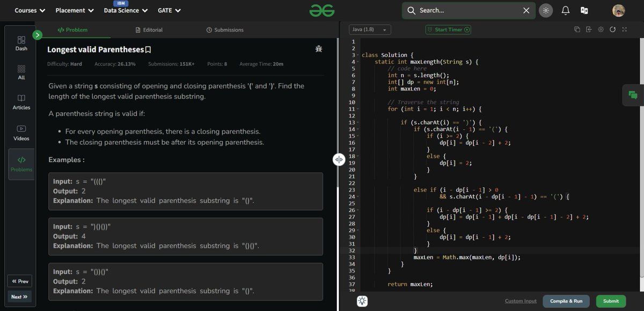Click comment '// Traverse the string'

click(423, 102)
